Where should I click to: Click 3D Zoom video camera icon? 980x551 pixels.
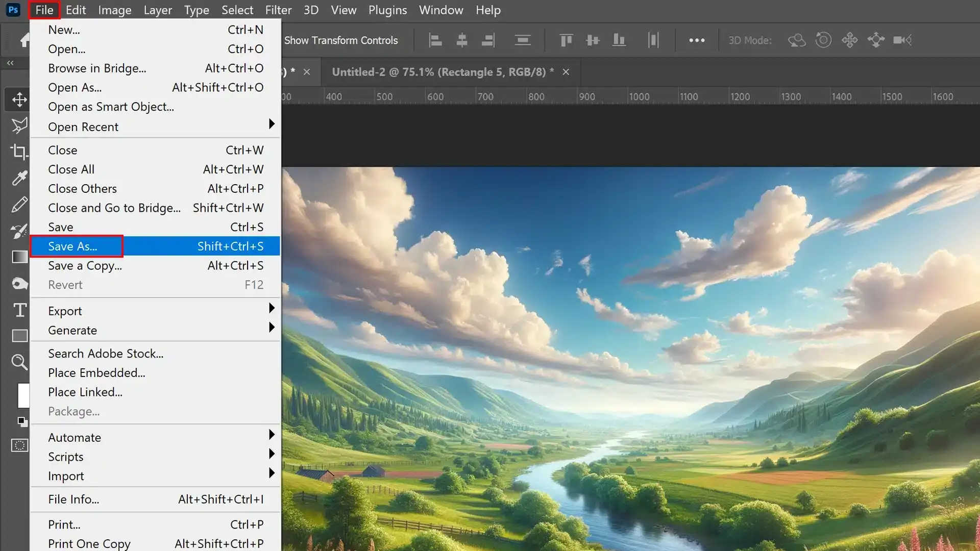pos(902,40)
